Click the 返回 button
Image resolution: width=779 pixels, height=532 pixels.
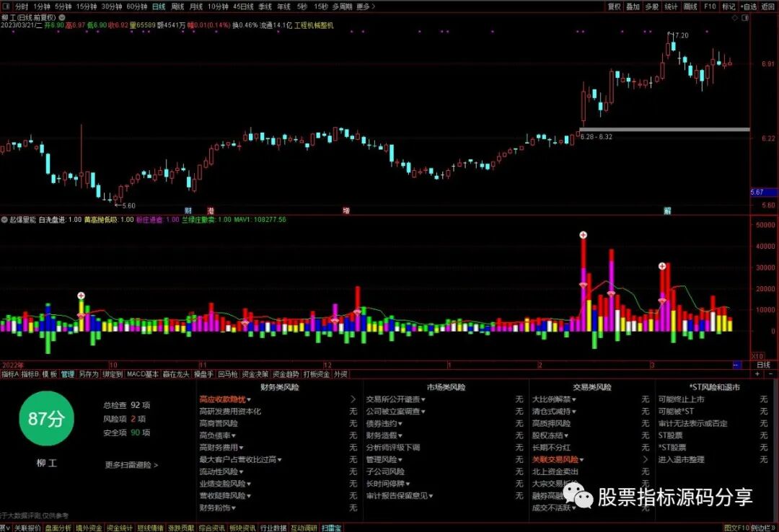pos(769,6)
